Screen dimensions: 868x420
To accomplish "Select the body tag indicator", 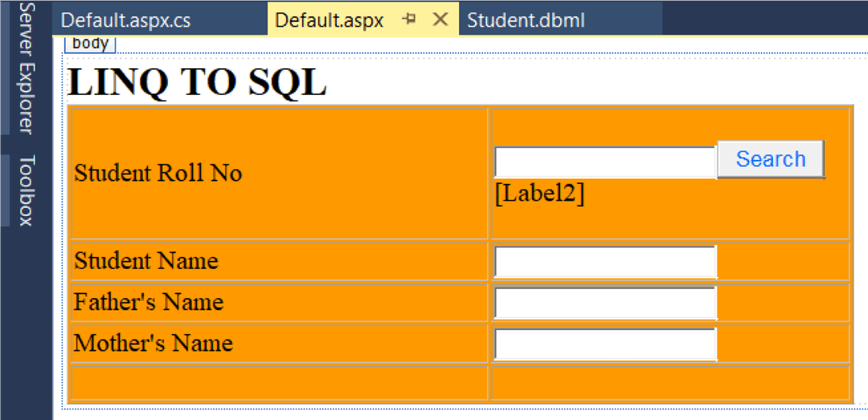I will [x=90, y=43].
